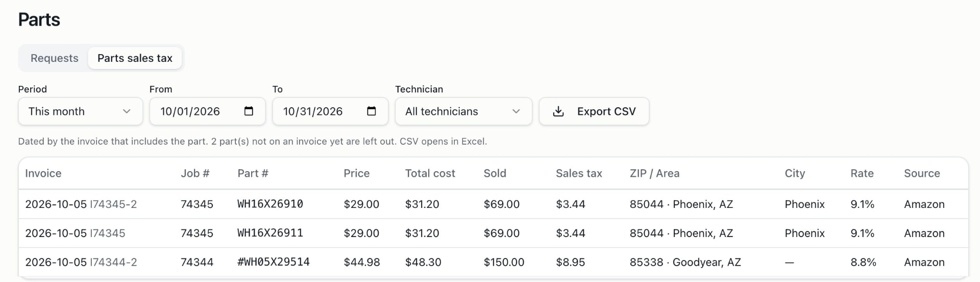Select the Parts sales tax tab
980x282 pixels.
[135, 58]
